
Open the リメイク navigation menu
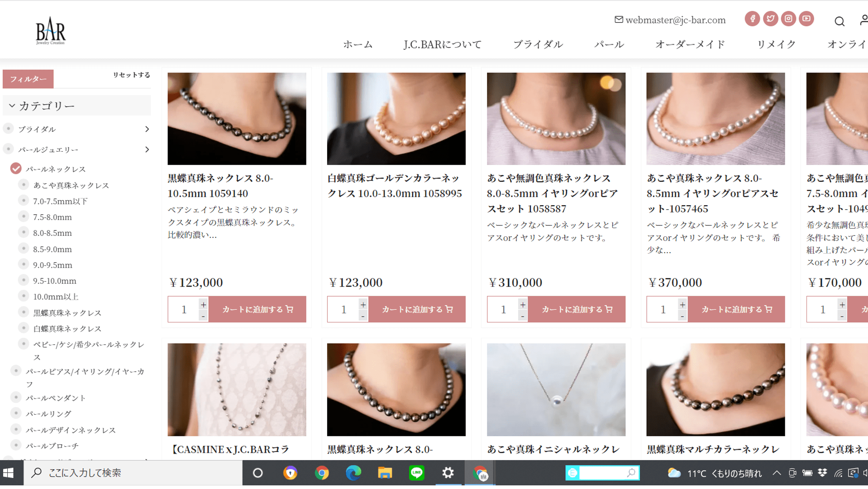(776, 44)
